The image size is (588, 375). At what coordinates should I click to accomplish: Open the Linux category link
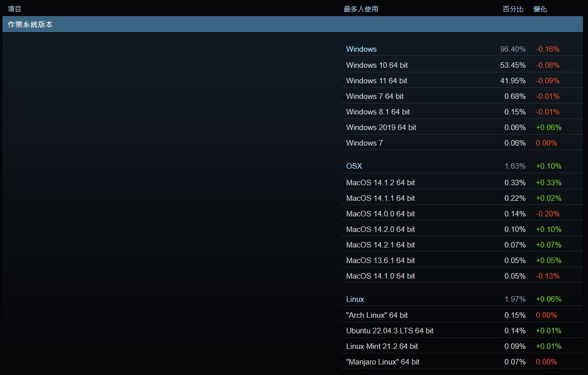point(355,299)
